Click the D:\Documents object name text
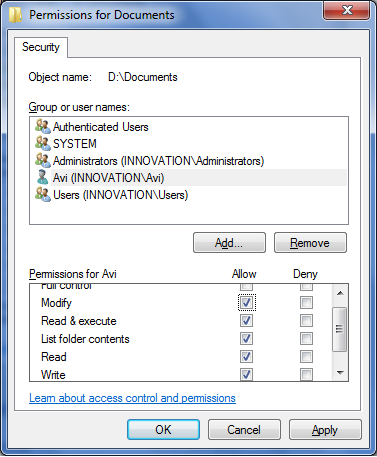377x457 pixels. [143, 77]
